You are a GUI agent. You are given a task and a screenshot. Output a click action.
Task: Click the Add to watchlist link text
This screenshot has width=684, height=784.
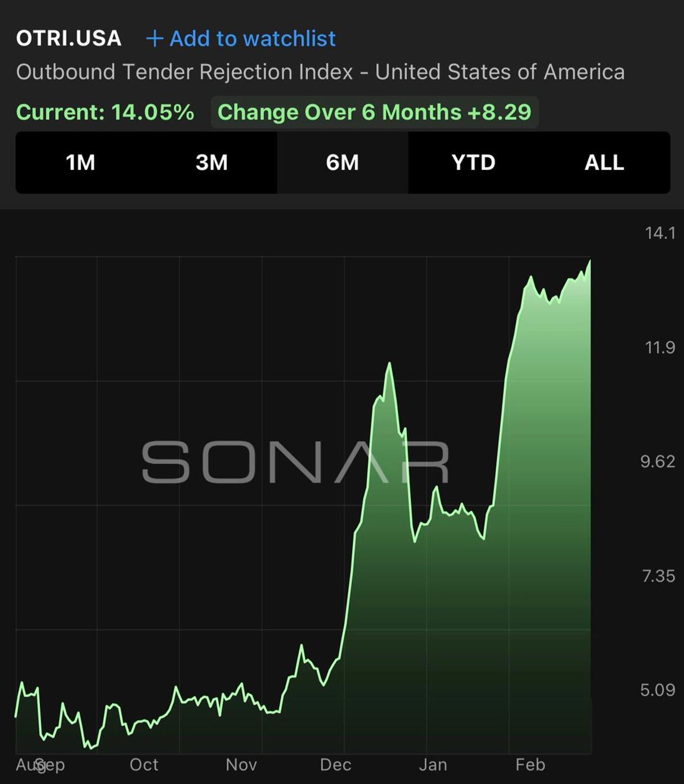coord(253,39)
